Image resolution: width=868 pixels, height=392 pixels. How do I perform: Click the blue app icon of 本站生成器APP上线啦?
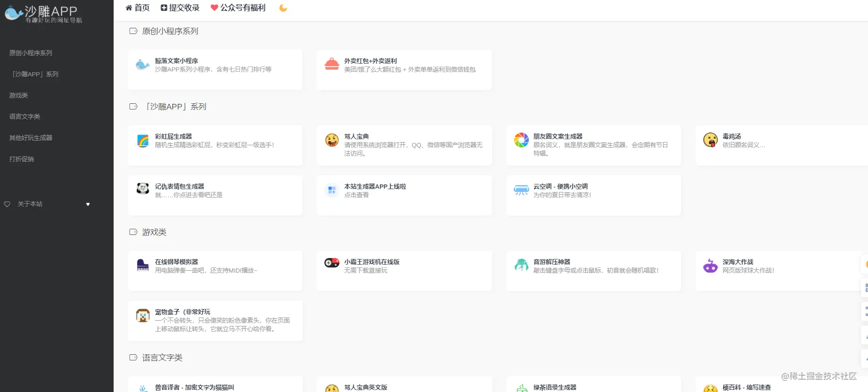click(x=332, y=190)
